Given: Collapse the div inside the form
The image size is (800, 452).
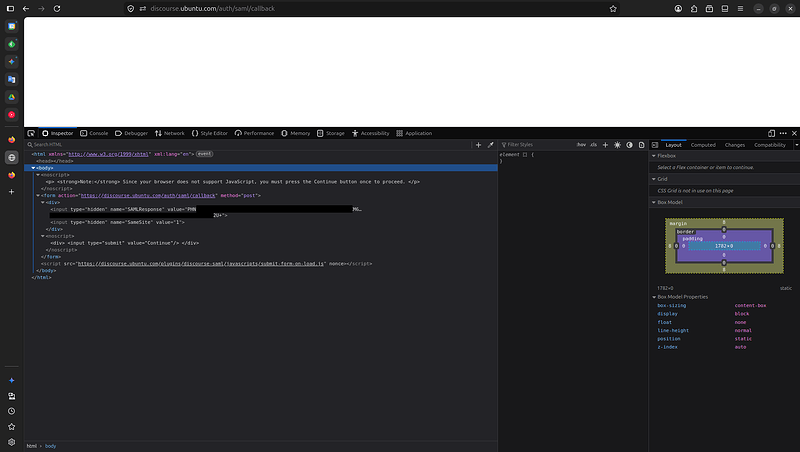Looking at the screenshot, I should coord(43,203).
